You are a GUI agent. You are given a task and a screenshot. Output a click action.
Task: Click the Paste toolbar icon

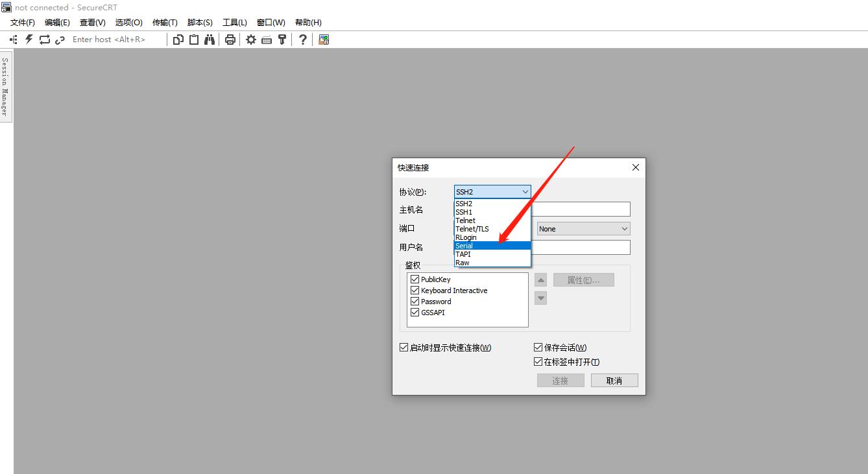point(194,39)
